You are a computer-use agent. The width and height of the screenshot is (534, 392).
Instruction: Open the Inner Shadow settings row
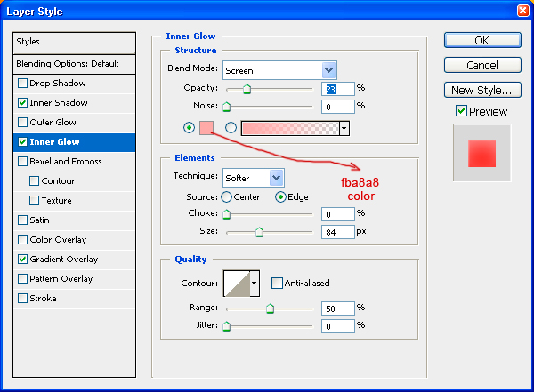coord(74,103)
